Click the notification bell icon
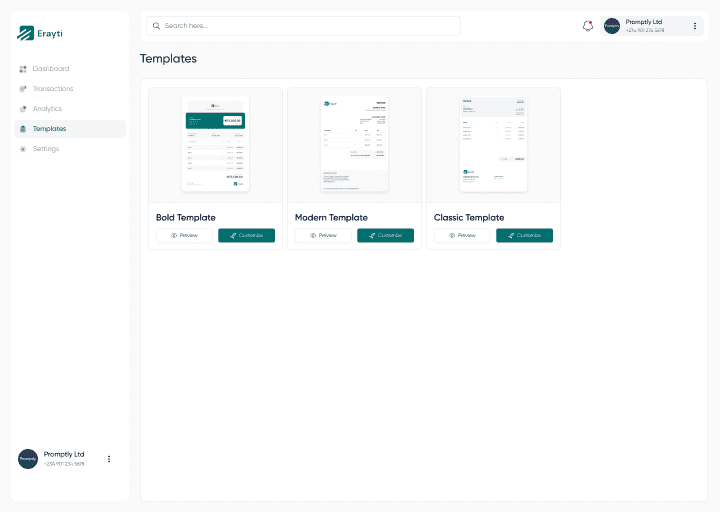 click(x=588, y=26)
